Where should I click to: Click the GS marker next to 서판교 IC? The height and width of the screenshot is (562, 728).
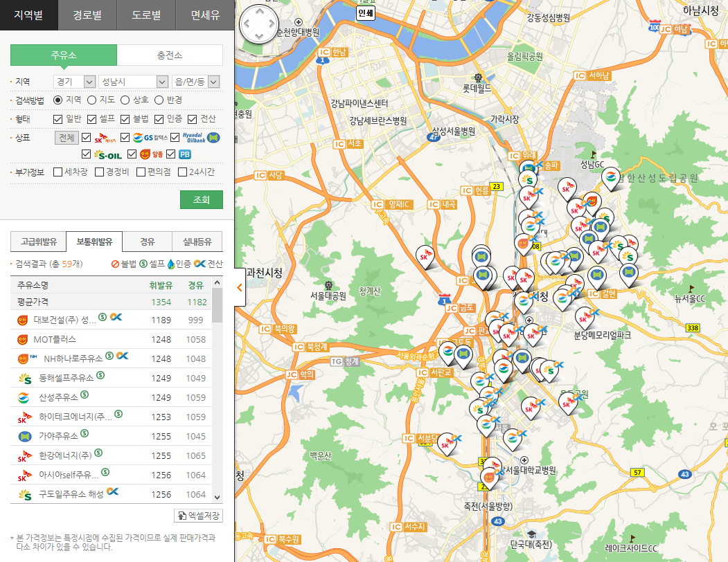click(447, 352)
